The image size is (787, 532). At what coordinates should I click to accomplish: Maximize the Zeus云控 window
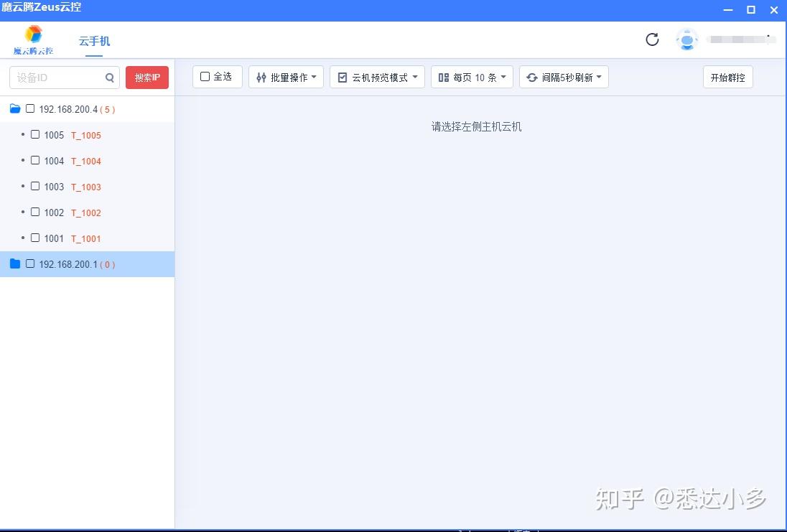click(751, 10)
